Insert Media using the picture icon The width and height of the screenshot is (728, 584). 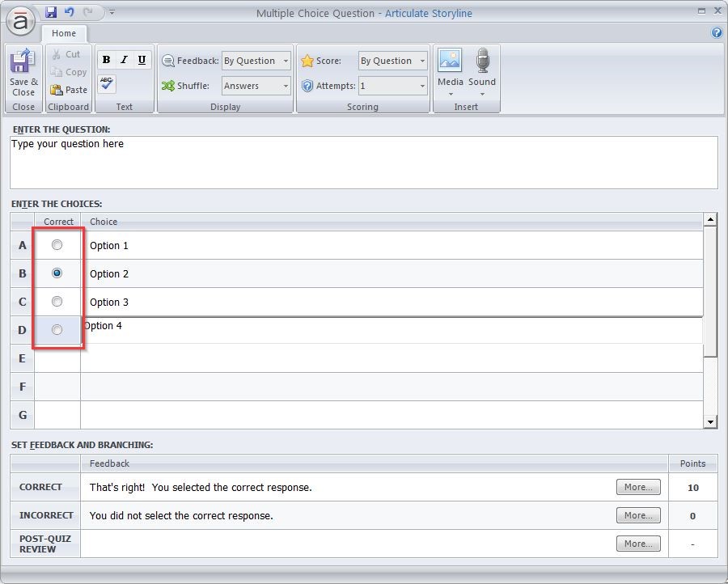450,62
